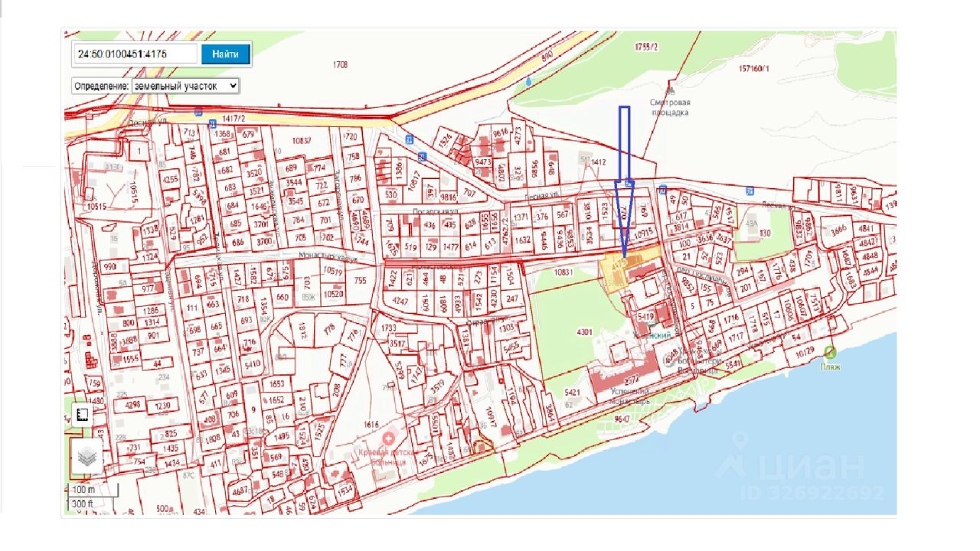Select parcel 1412
The width and height of the screenshot is (980, 551).
click(599, 162)
